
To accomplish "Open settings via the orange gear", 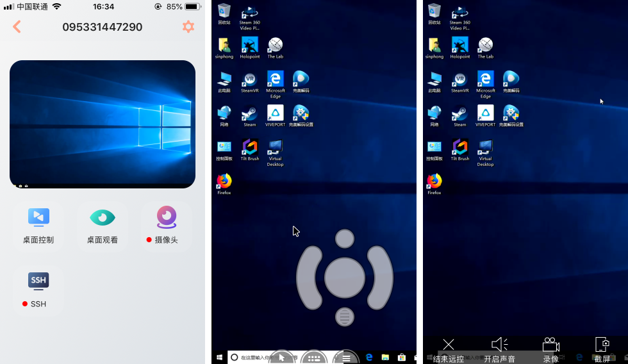I will [x=188, y=27].
